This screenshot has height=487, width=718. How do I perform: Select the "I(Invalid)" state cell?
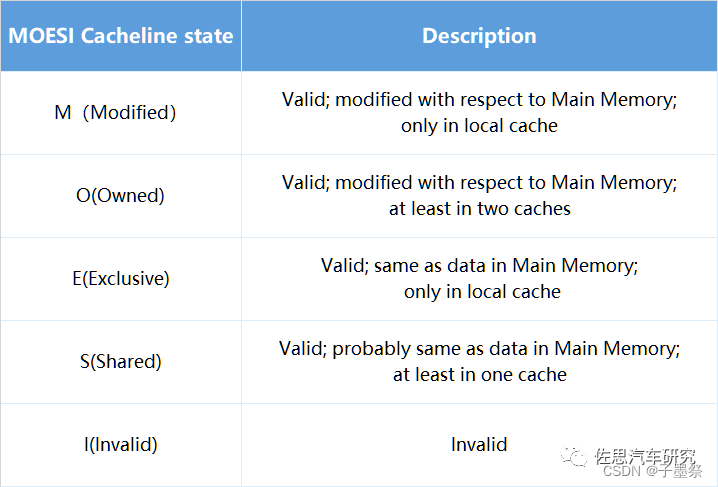point(120,444)
